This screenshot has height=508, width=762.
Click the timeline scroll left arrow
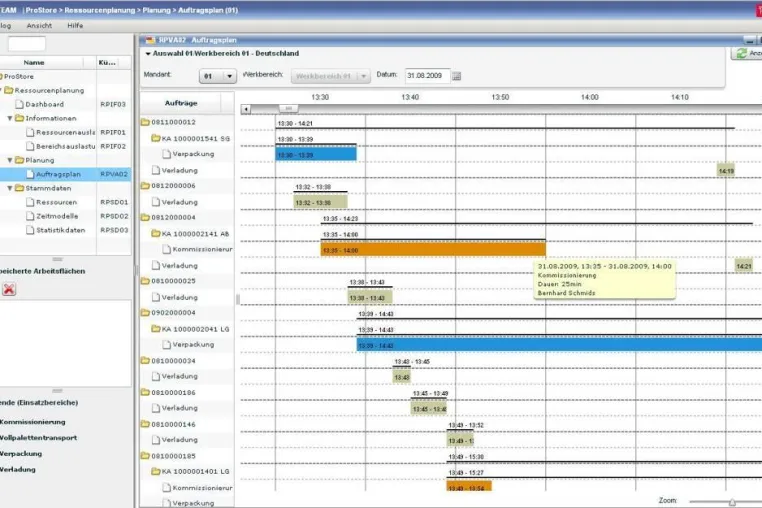[x=246, y=109]
